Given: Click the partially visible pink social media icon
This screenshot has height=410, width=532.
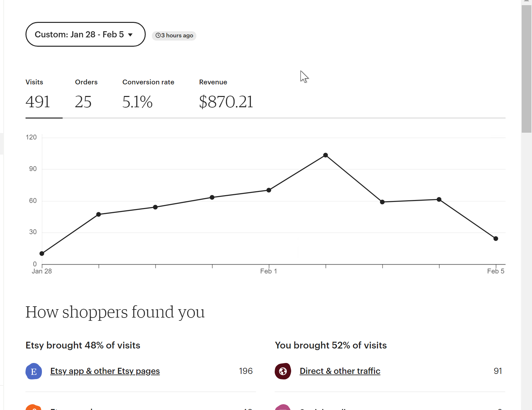Looking at the screenshot, I should click(283, 407).
